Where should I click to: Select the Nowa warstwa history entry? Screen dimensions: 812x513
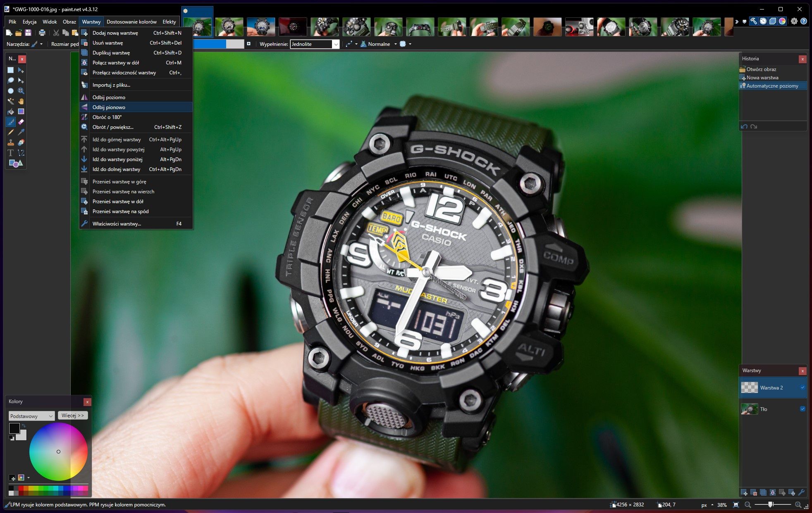773,78
